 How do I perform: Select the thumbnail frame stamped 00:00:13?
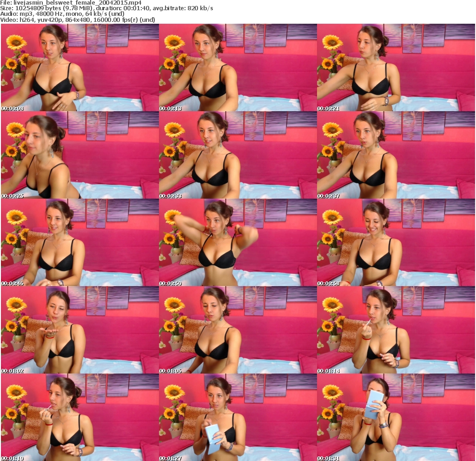coord(238,67)
